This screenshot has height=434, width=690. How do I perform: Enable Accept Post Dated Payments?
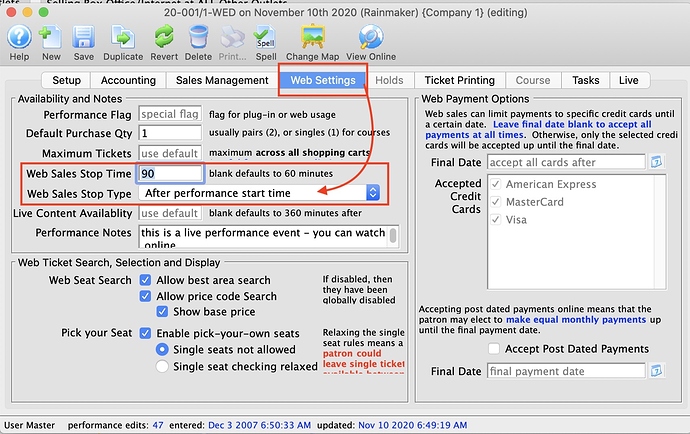tap(494, 349)
